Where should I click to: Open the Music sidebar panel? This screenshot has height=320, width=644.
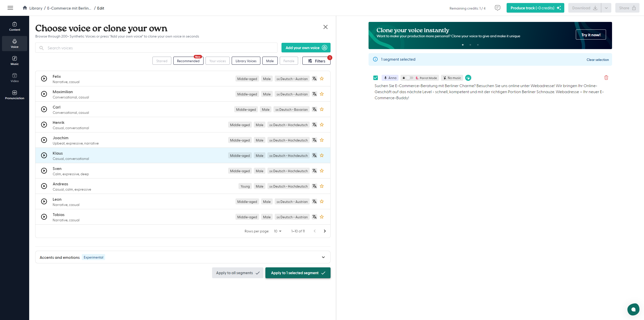click(15, 61)
